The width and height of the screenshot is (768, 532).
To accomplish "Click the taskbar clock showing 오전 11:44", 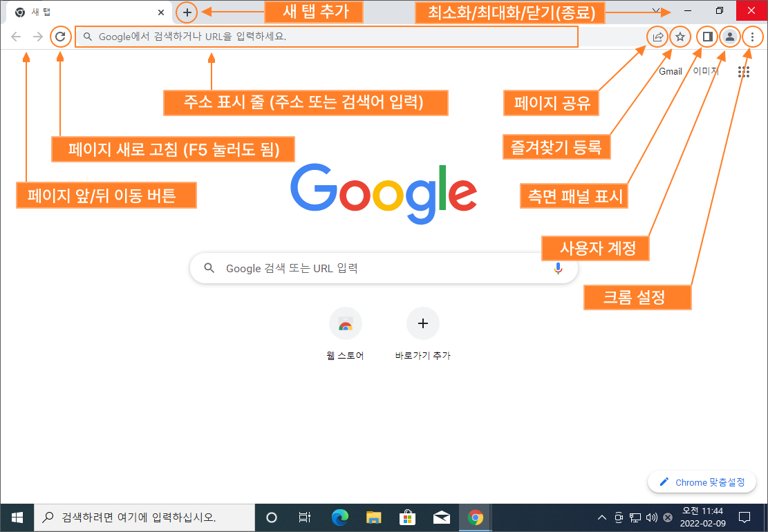I will tap(703, 517).
